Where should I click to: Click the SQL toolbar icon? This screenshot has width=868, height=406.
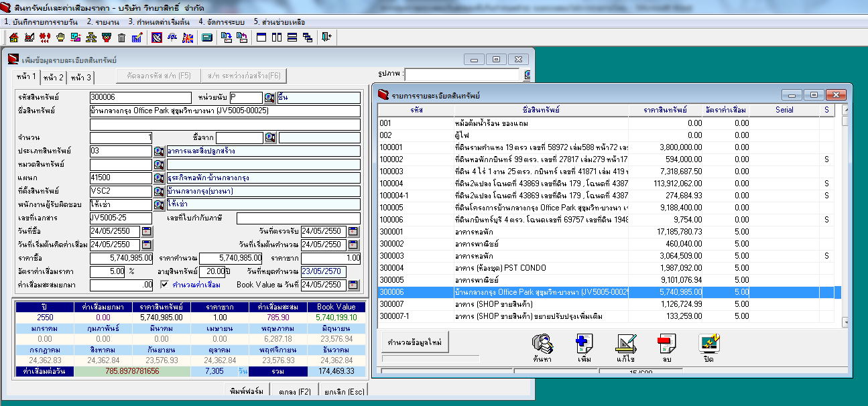(172, 38)
